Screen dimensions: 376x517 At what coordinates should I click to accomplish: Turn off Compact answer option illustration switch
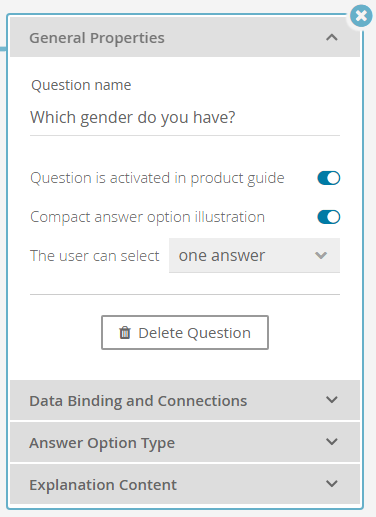click(329, 217)
